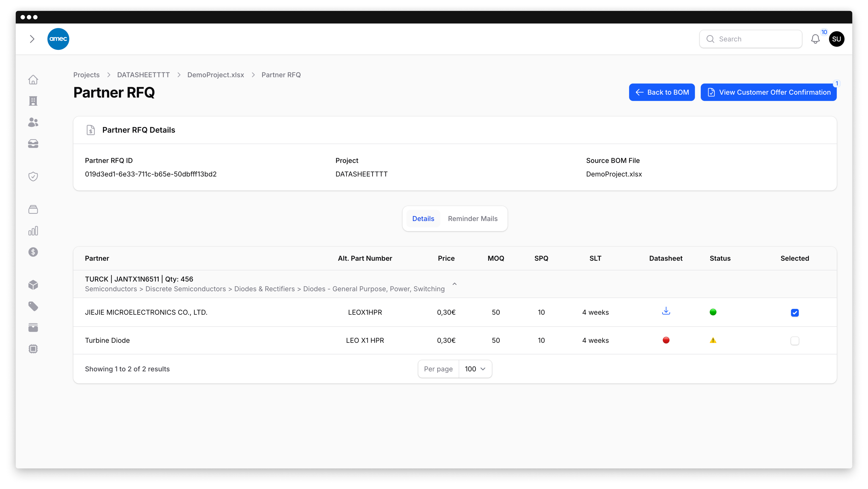Open View Customer Offer Confirmation
The image size is (868, 489).
click(768, 92)
